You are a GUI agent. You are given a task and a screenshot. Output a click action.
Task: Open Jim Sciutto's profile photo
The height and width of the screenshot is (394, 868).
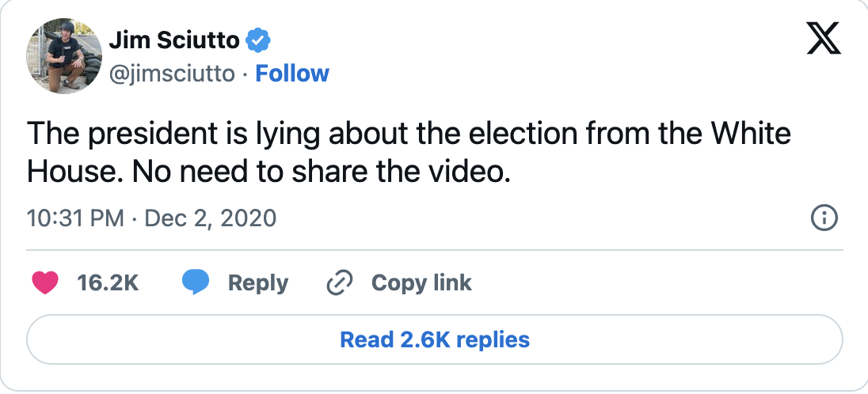65,55
